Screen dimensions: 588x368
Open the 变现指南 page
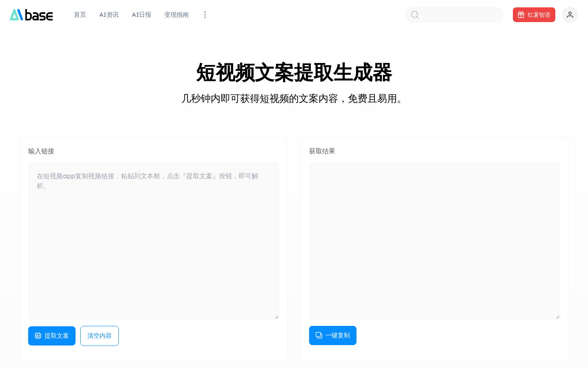tap(176, 15)
